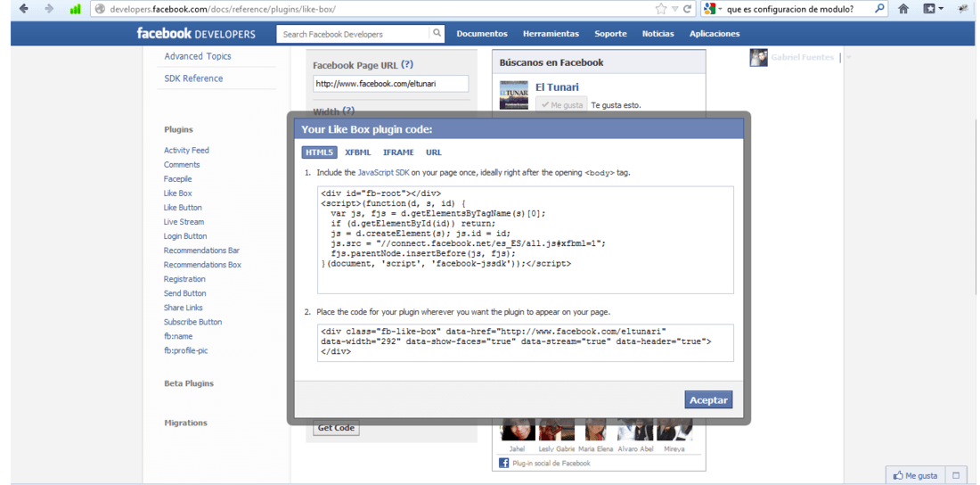Open El Tunari page link
Viewport: 980px width, 485px height.
click(x=557, y=87)
